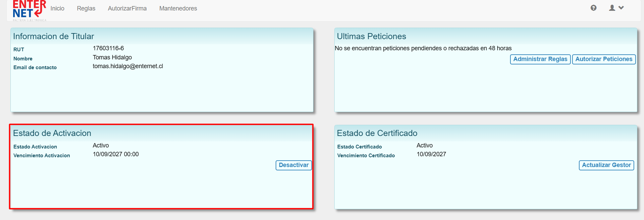Open the help question mark icon
Image resolution: width=644 pixels, height=220 pixels.
(593, 8)
